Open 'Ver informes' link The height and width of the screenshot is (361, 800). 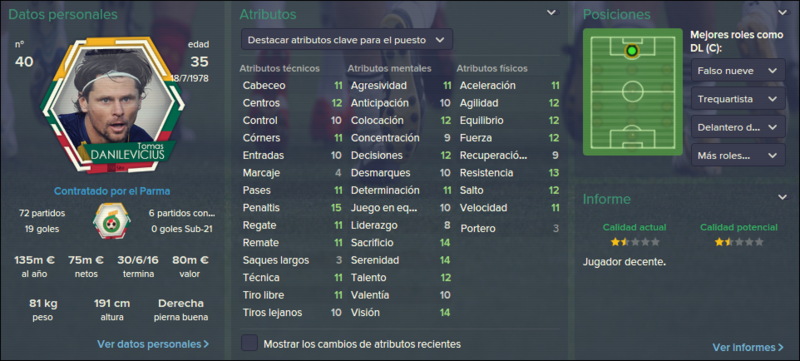(748, 347)
